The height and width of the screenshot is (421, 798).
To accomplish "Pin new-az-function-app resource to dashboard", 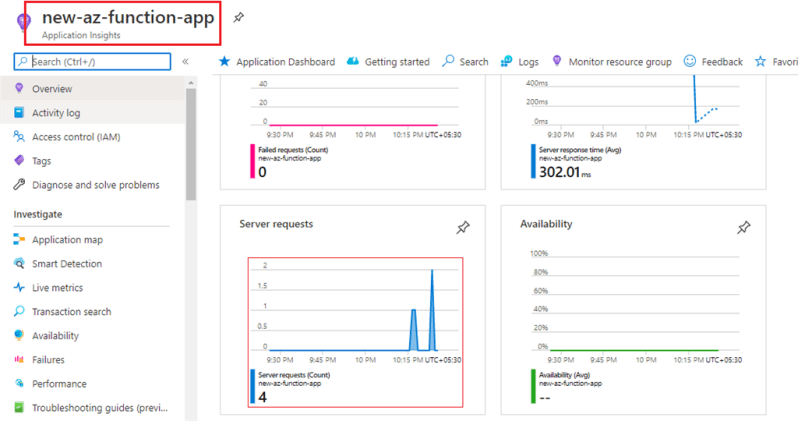I will click(238, 18).
